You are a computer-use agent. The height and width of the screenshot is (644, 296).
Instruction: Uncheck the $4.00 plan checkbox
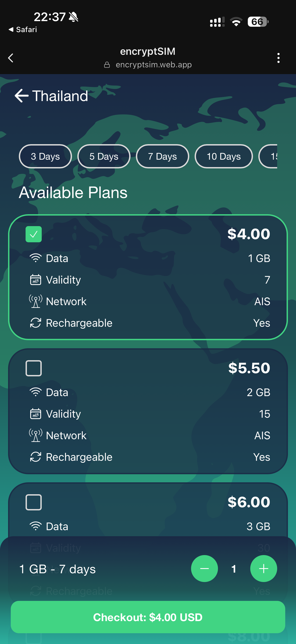pyautogui.click(x=34, y=234)
